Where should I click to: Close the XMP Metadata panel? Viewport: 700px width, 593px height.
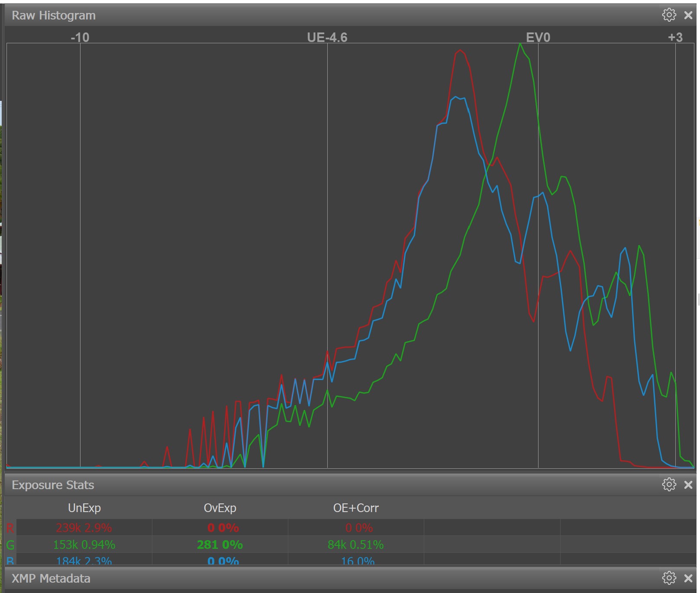688,578
